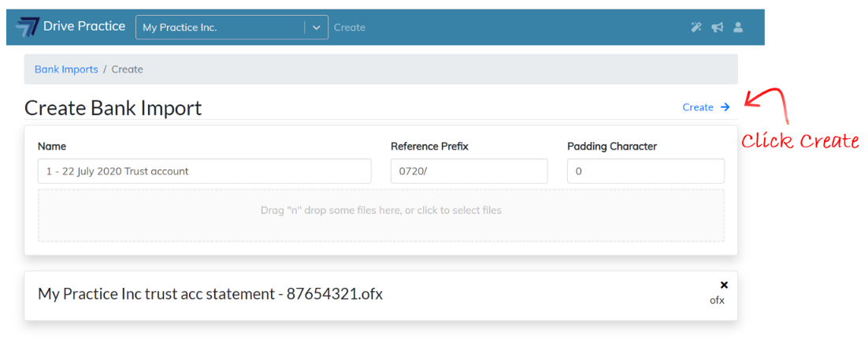Click the ofx file type label
The image size is (868, 343).
(x=717, y=300)
